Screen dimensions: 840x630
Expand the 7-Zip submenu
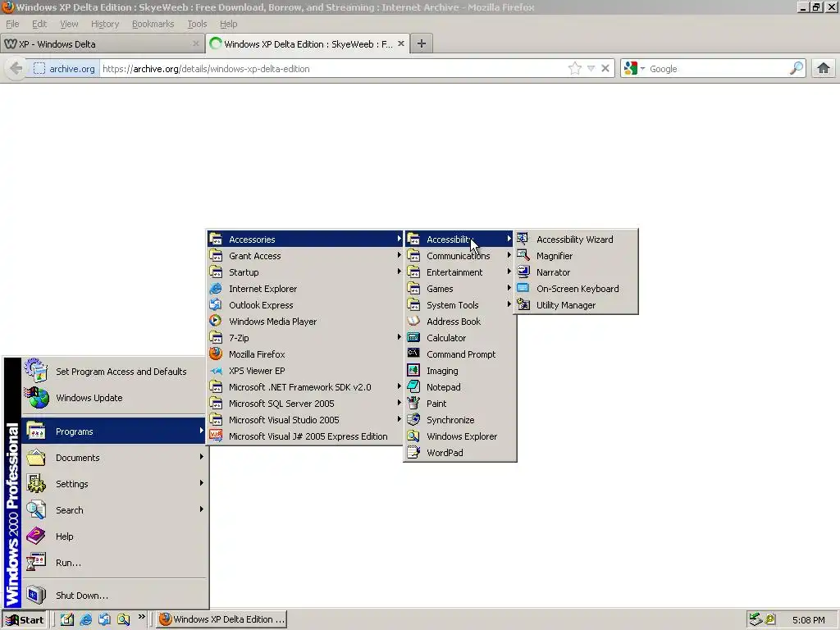[x=305, y=338]
